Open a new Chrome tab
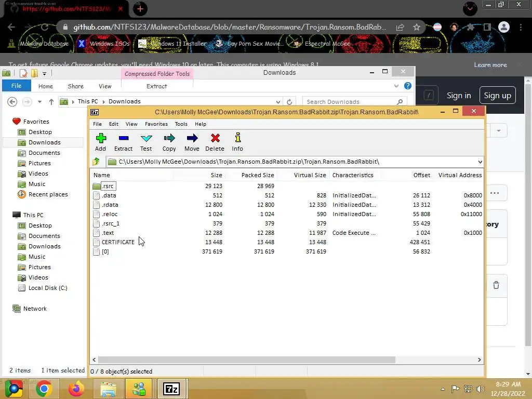This screenshot has width=532, height=399. (x=140, y=9)
